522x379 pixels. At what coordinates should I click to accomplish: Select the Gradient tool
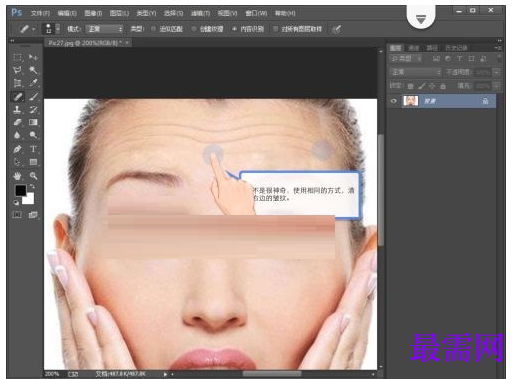(33, 122)
